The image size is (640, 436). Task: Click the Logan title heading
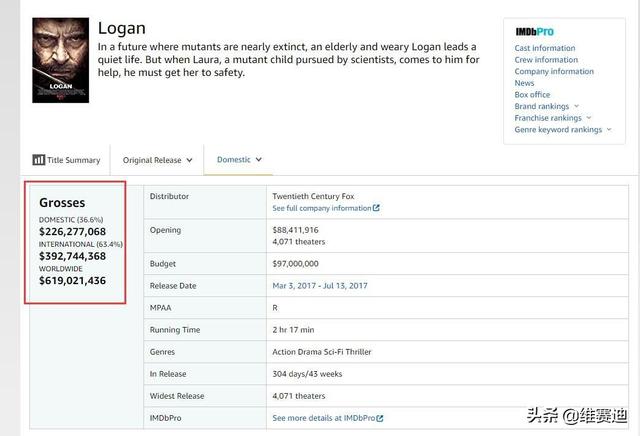(122, 29)
